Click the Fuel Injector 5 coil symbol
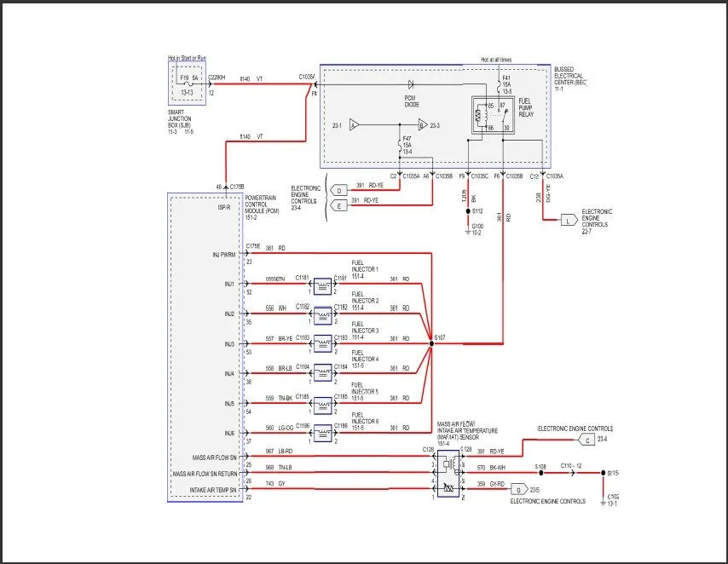This screenshot has height=564, width=728. pos(323,406)
